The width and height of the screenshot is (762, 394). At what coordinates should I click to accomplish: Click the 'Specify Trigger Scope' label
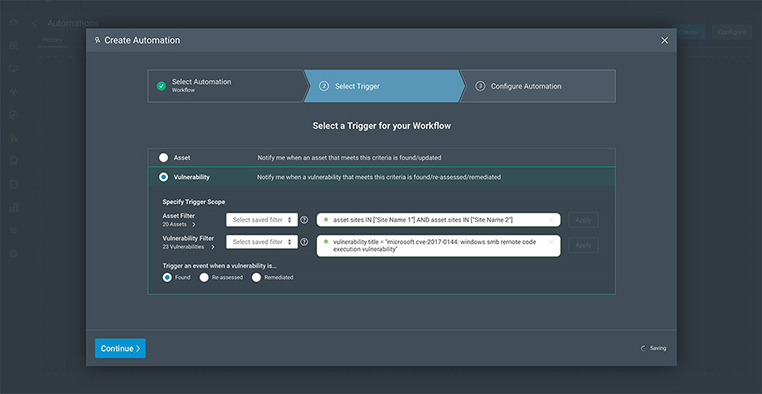point(193,202)
